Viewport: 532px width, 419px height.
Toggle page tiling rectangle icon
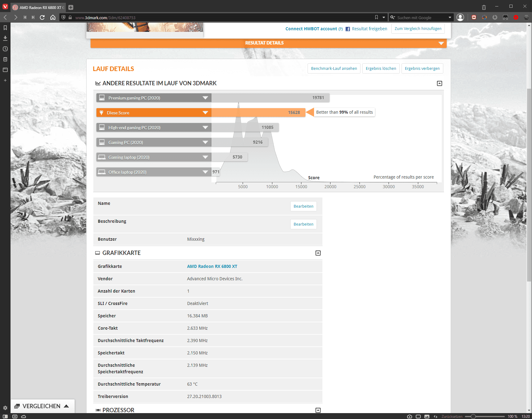(x=418, y=417)
